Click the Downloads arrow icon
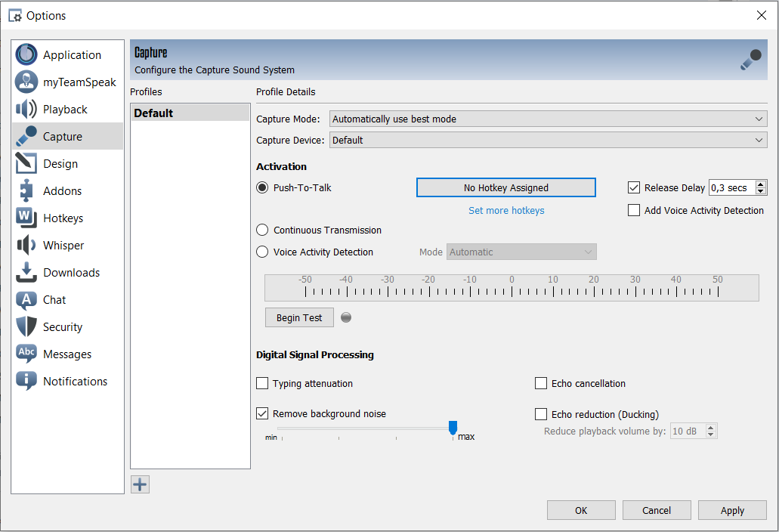779x532 pixels. [26, 272]
